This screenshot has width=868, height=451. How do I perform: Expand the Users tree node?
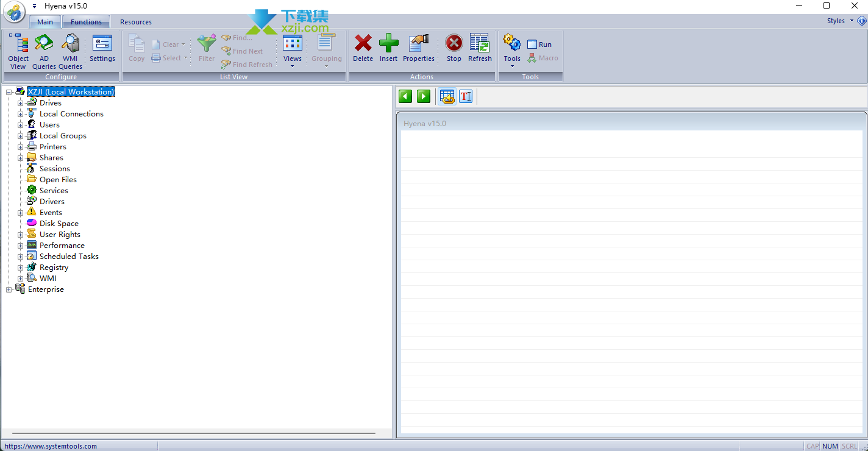click(20, 125)
